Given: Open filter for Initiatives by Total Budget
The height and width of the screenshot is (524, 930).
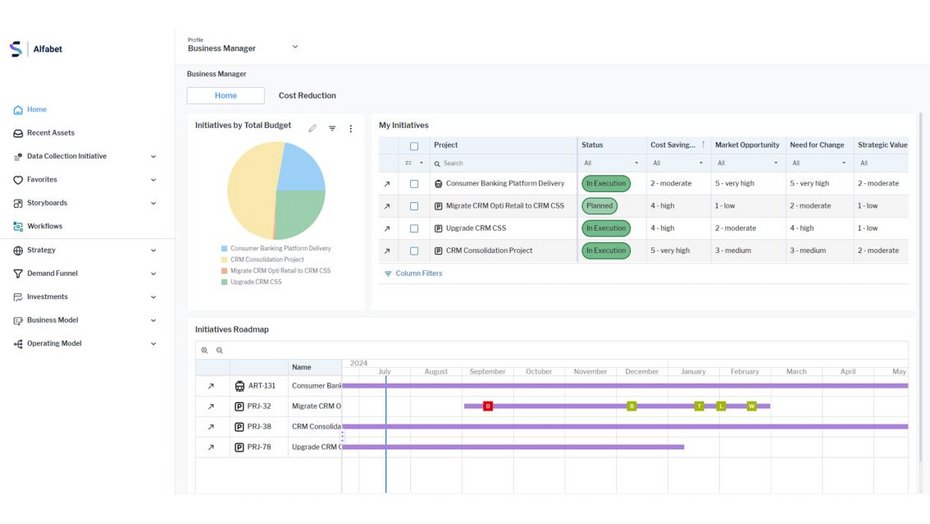Looking at the screenshot, I should tap(332, 128).
